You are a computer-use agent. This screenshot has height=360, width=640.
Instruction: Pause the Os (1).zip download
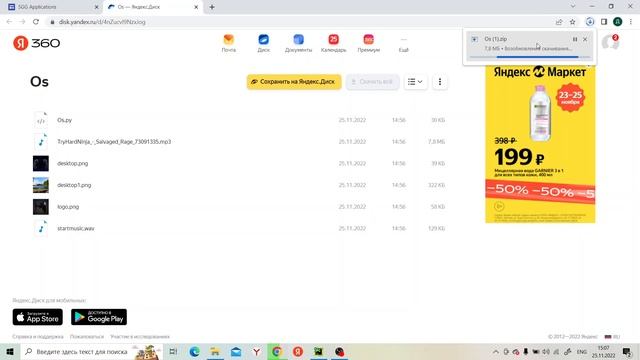(x=575, y=39)
